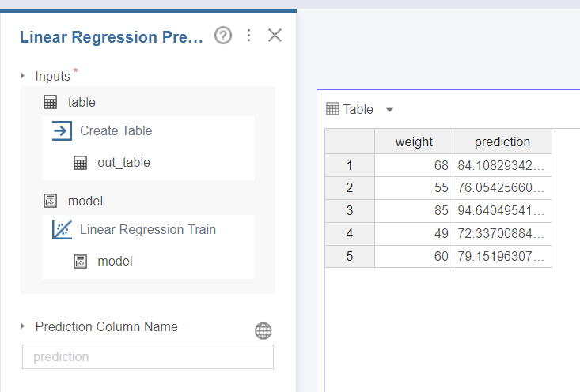Click the table icon beside 'table' input
The width and height of the screenshot is (580, 392).
point(50,102)
